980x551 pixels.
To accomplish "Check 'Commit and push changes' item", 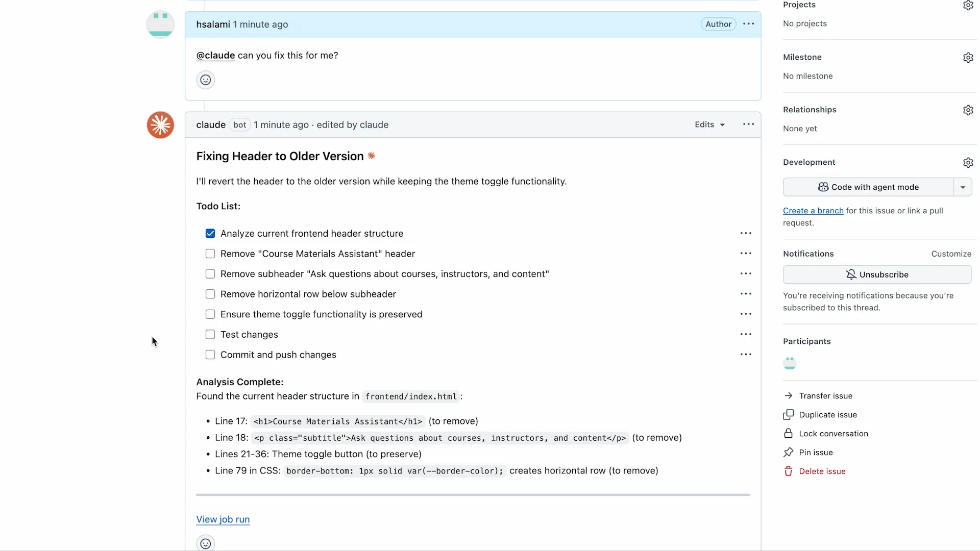I will click(210, 355).
